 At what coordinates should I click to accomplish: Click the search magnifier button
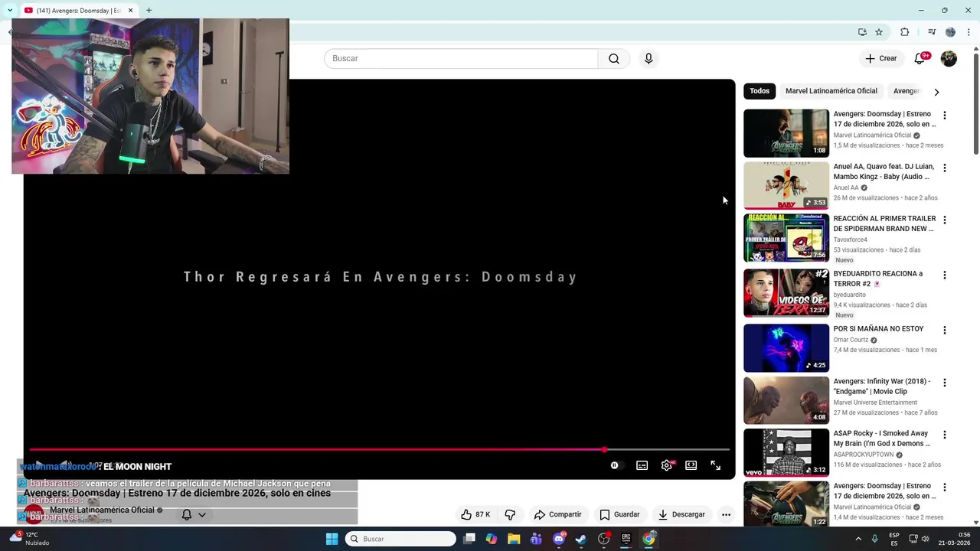coord(614,59)
